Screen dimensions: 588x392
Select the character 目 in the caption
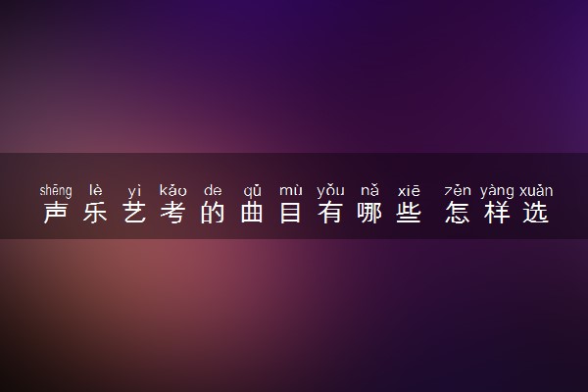[291, 213]
